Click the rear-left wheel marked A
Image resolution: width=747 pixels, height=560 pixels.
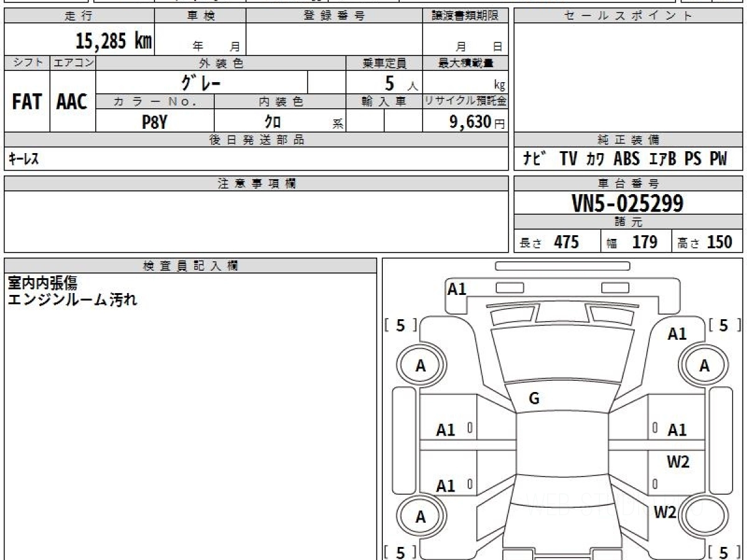421,517
